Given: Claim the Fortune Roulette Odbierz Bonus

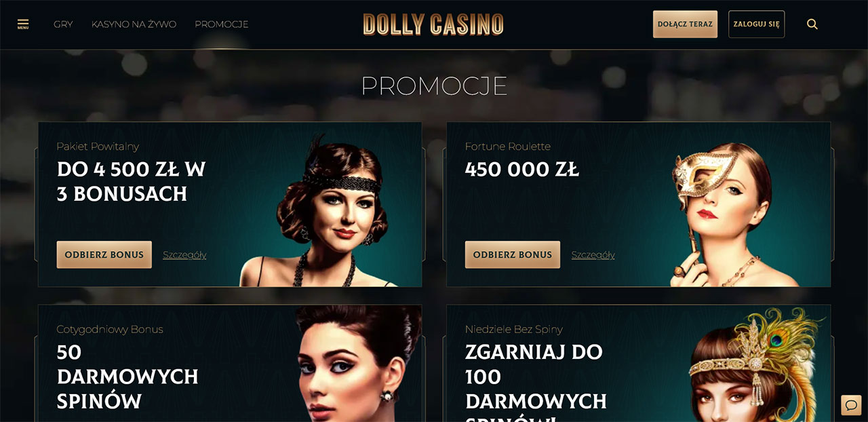Looking at the screenshot, I should click(x=513, y=254).
